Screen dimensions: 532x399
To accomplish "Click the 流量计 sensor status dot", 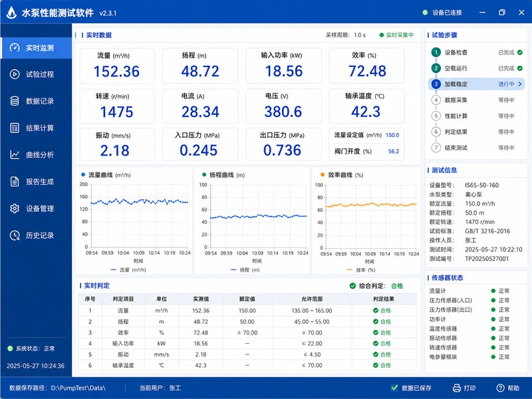I will (493, 291).
